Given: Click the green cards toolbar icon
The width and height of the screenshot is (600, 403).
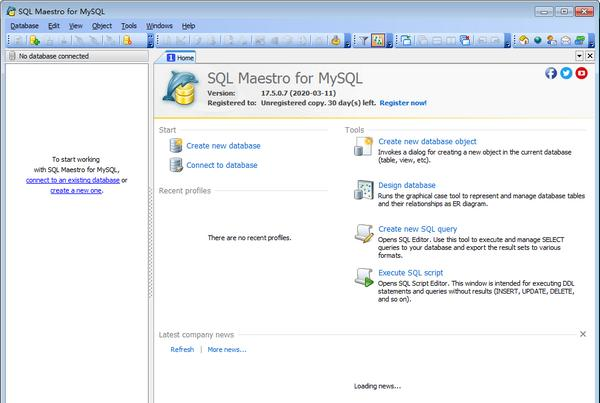Looking at the screenshot, I should 580,40.
